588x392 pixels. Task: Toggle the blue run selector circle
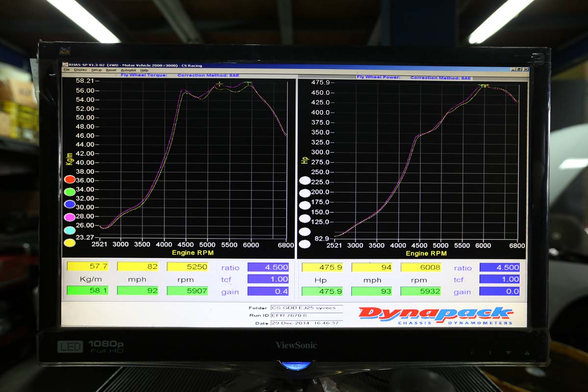(x=70, y=204)
